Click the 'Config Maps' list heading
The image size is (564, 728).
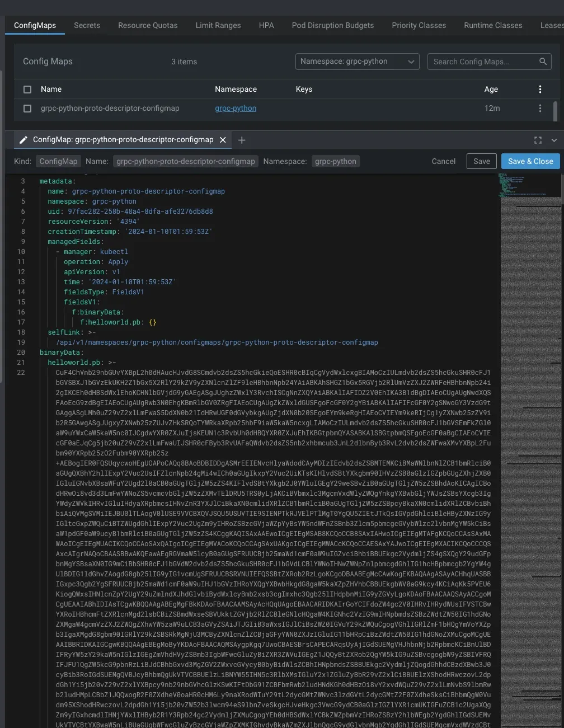(x=48, y=62)
